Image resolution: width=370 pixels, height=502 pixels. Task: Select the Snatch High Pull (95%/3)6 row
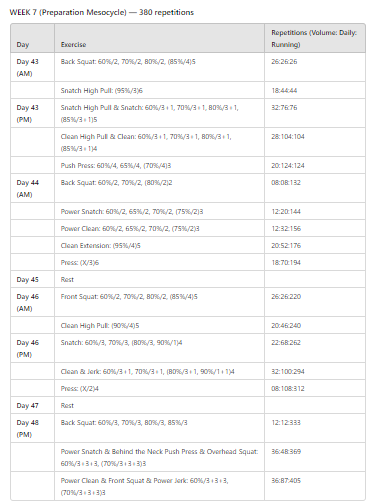(x=188, y=90)
